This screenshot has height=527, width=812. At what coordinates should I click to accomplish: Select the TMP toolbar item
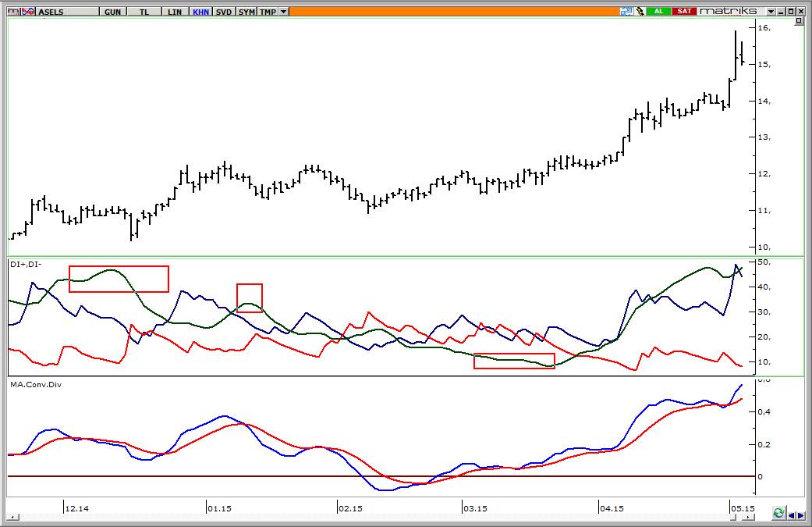[268, 12]
